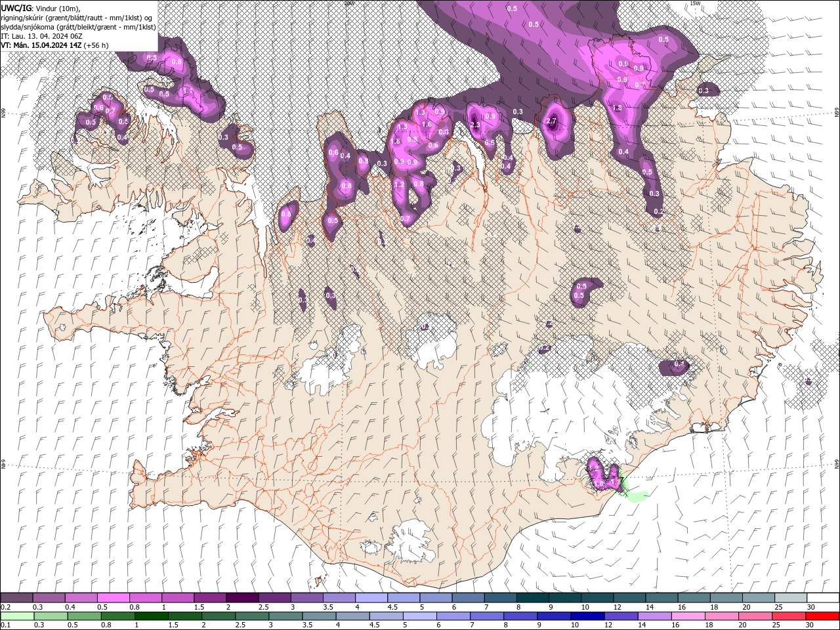Pick the bright pink 0.5 swatch in snow legend
840x630 pixels.
(x=113, y=598)
